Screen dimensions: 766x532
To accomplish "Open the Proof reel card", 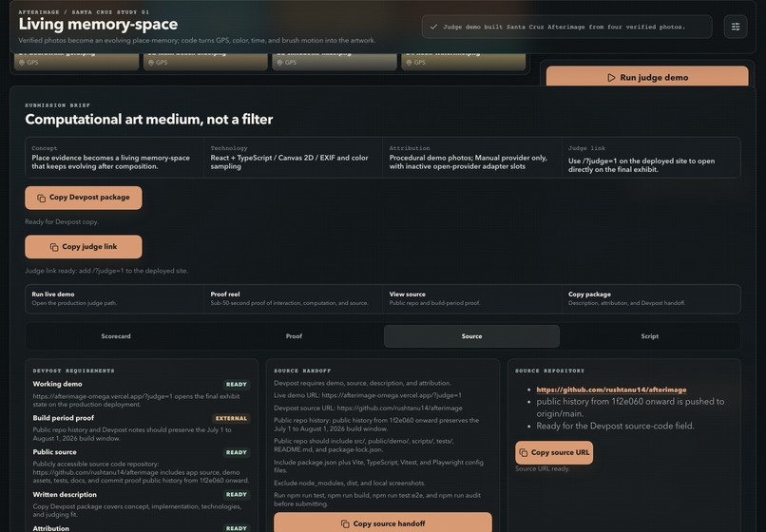I will click(293, 298).
